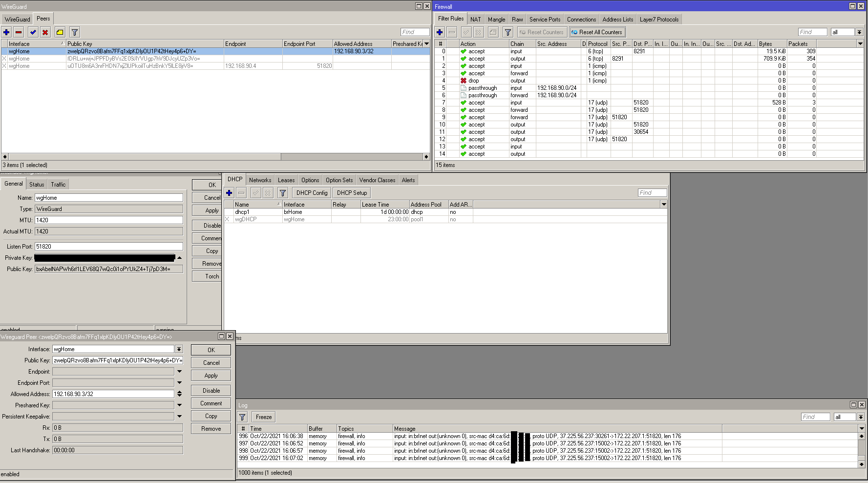This screenshot has height=483, width=868.
Task: Expand the Endpoint field in peer dialog
Action: pyautogui.click(x=179, y=372)
